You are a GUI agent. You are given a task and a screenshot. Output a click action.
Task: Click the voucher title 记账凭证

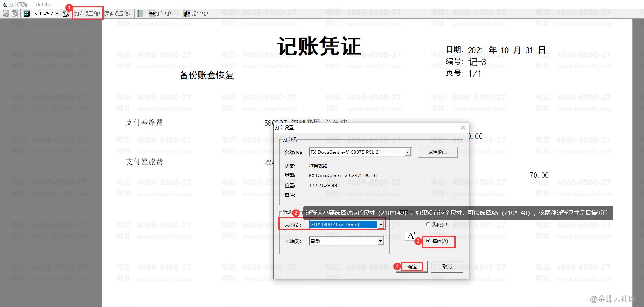(x=319, y=46)
